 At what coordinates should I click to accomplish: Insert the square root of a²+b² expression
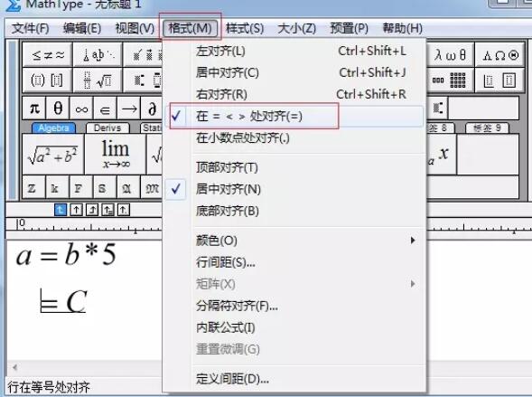[x=53, y=155]
